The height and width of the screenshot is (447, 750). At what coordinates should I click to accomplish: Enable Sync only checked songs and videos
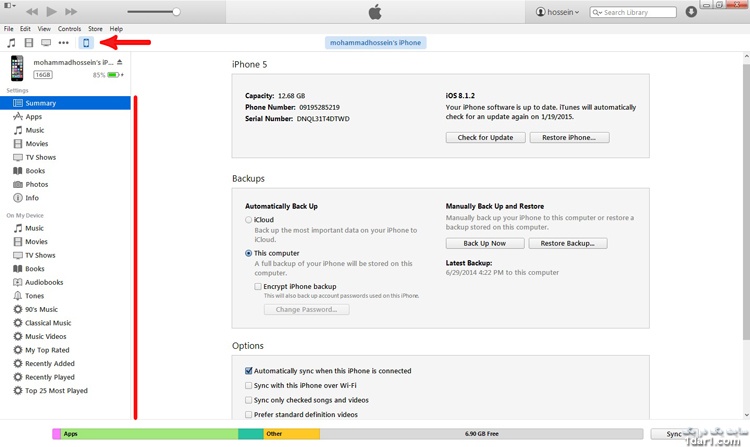coord(248,400)
